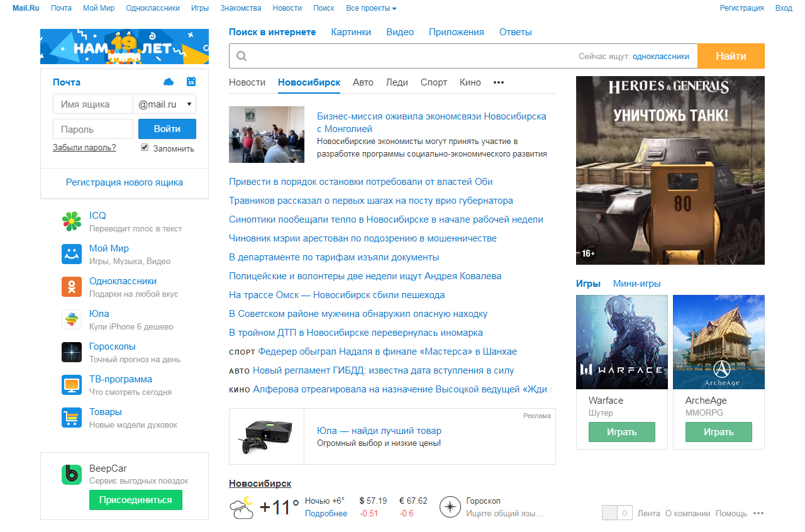Click the Гороскопы star icon

click(x=72, y=352)
